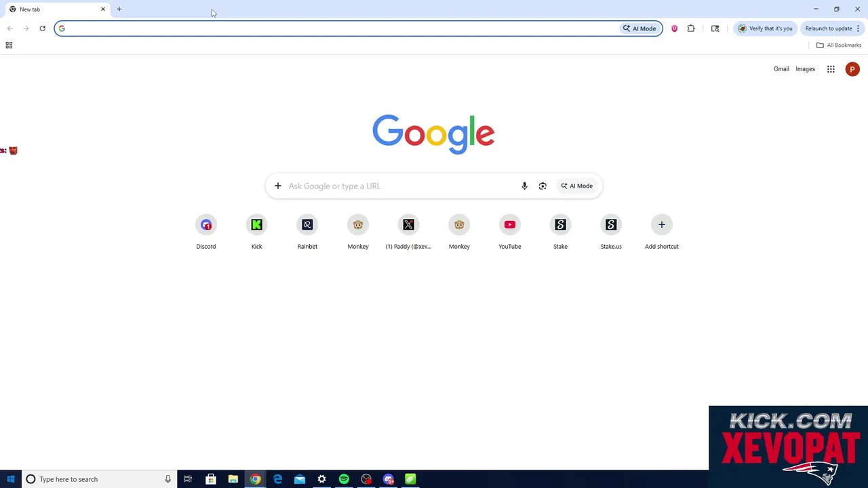
Task: Open the purple Discord taskbar icon
Action: 389,479
